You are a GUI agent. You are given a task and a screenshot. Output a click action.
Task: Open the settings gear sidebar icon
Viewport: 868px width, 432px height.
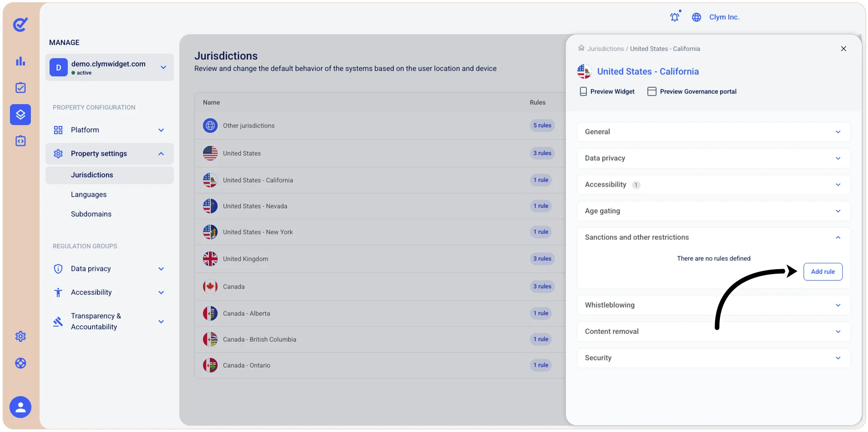click(x=20, y=337)
